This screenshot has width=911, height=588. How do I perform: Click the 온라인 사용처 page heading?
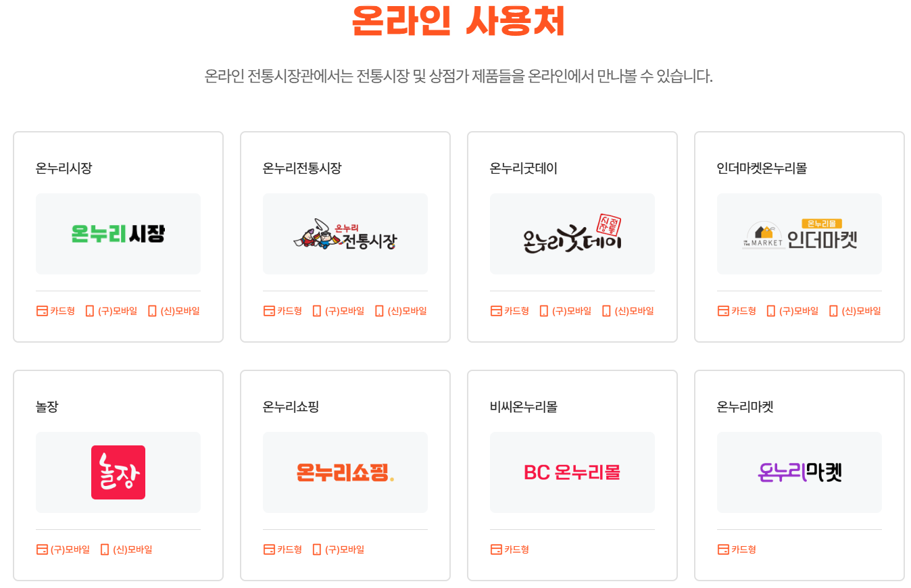(x=458, y=21)
